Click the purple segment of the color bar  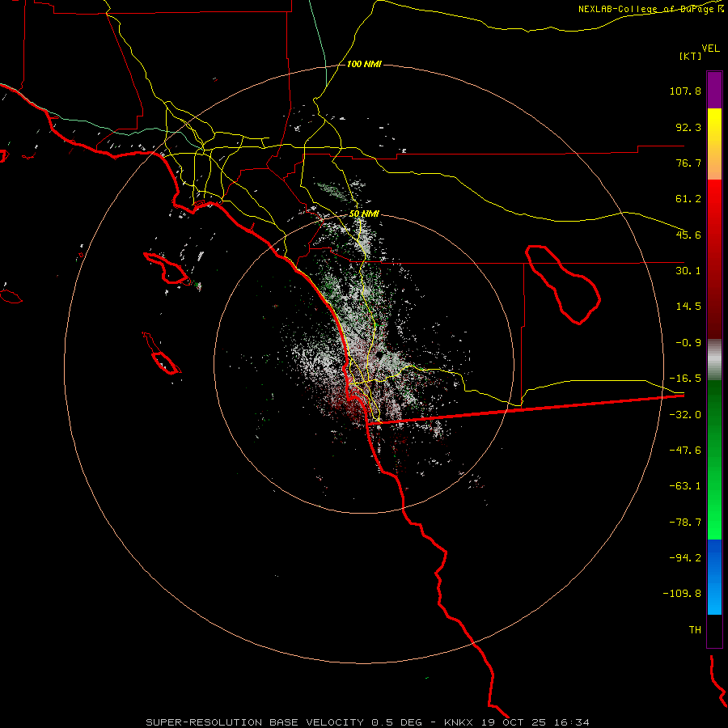[714, 90]
